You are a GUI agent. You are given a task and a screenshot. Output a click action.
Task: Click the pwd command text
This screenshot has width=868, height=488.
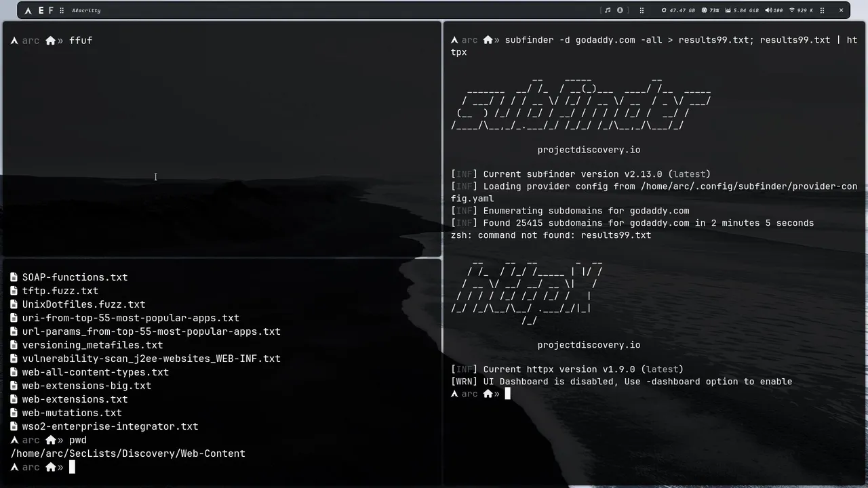[78, 440]
